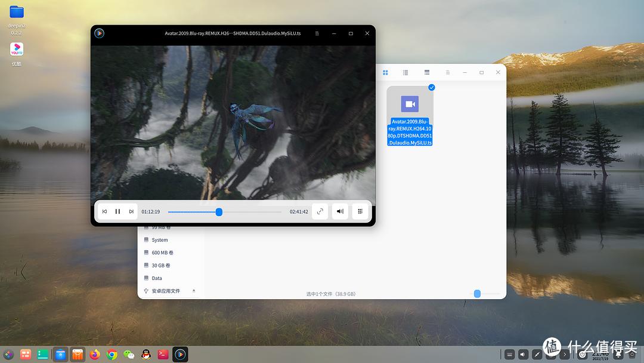Click the power icon in the system tray

pos(583,354)
